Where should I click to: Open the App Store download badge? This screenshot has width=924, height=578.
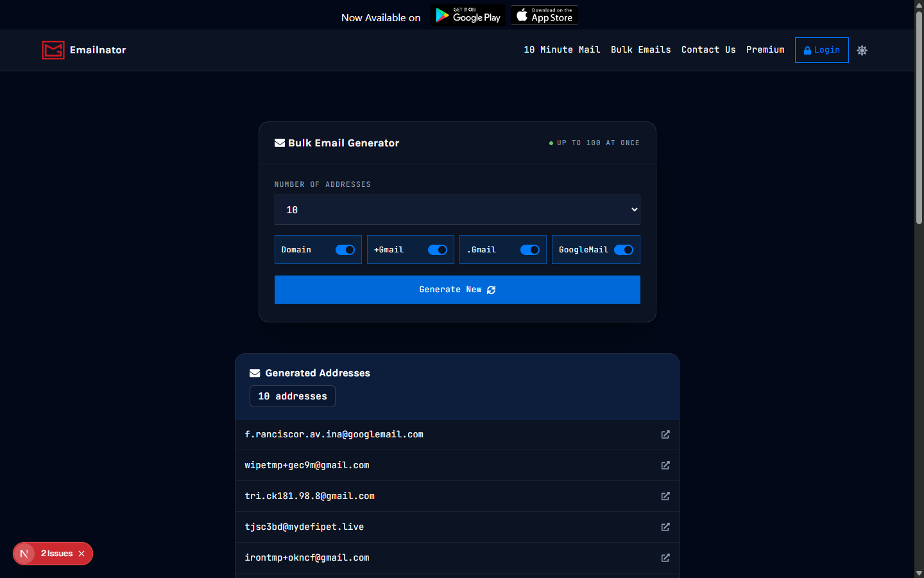544,15
